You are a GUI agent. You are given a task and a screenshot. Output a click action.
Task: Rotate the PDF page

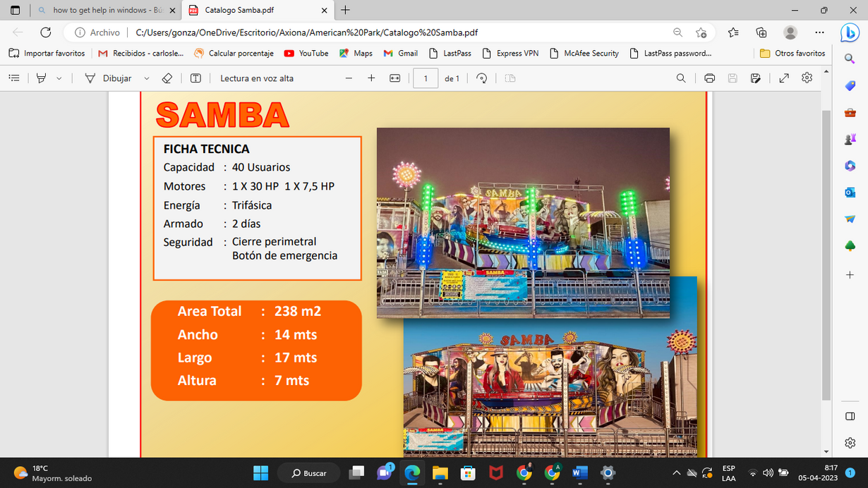pos(482,78)
